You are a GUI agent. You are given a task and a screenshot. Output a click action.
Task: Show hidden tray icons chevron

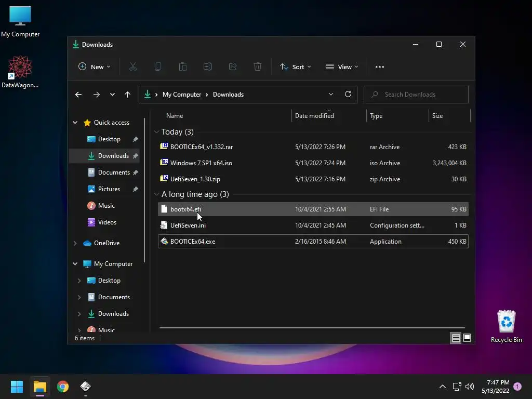click(x=443, y=387)
